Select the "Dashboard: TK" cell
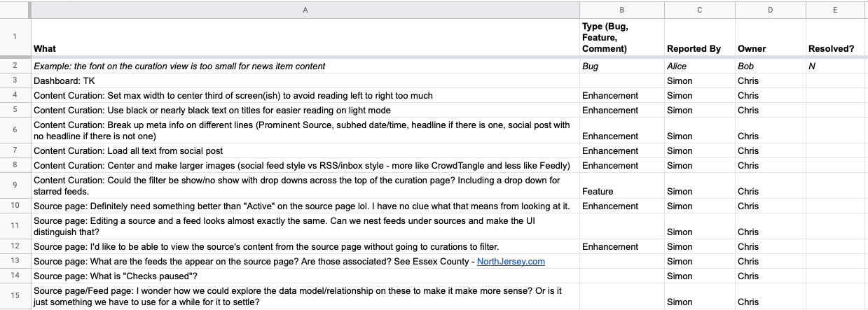The width and height of the screenshot is (868, 310). pos(305,80)
